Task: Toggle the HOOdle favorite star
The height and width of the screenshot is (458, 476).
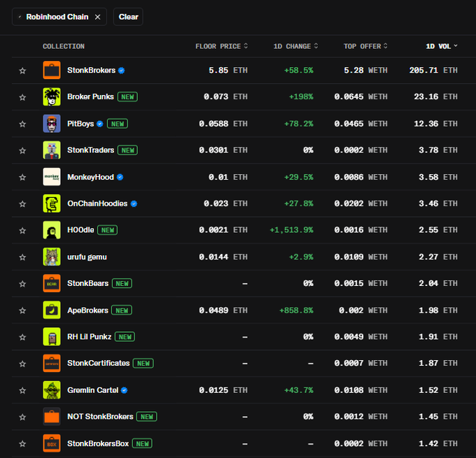Action: (22, 231)
